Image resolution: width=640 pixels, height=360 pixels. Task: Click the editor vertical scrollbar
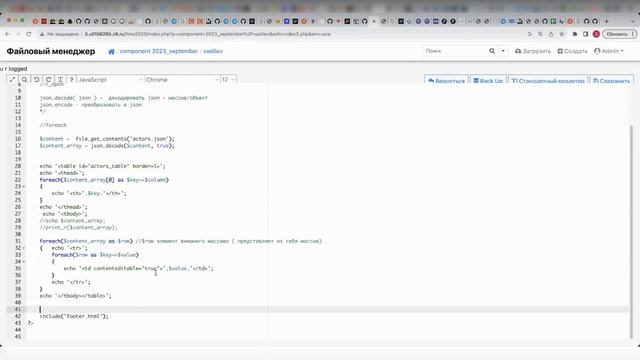coord(631,231)
